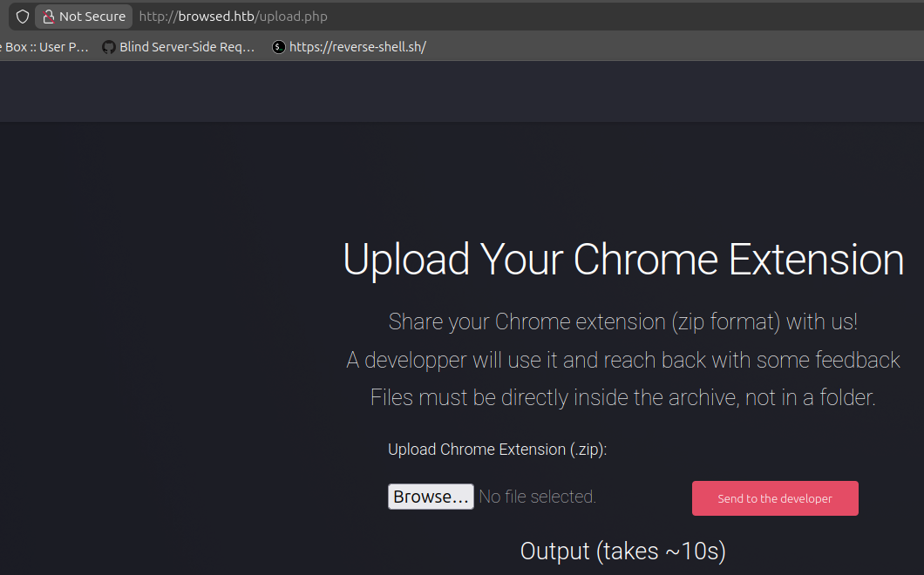This screenshot has width=924, height=575.
Task: Click the Browse... file chooser button
Action: 431,497
